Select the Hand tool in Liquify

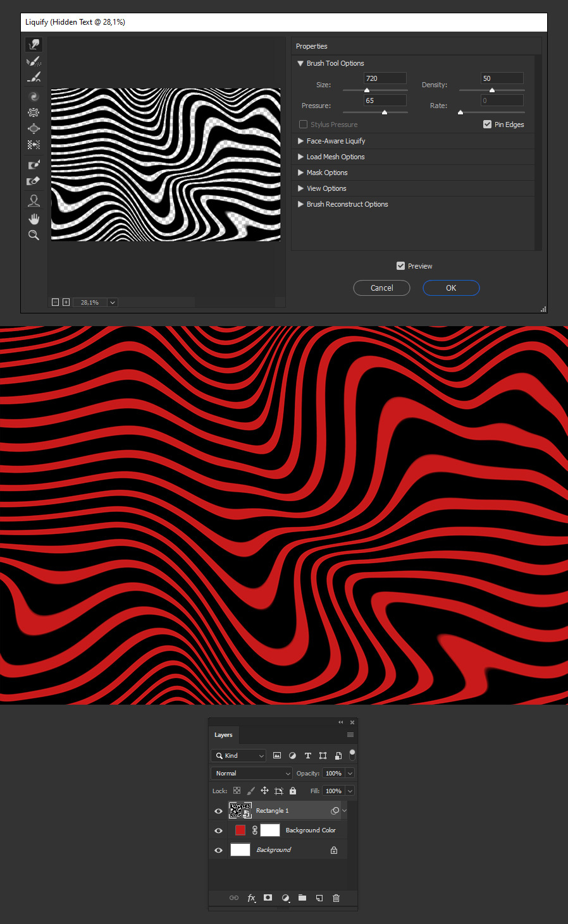pos(34,219)
